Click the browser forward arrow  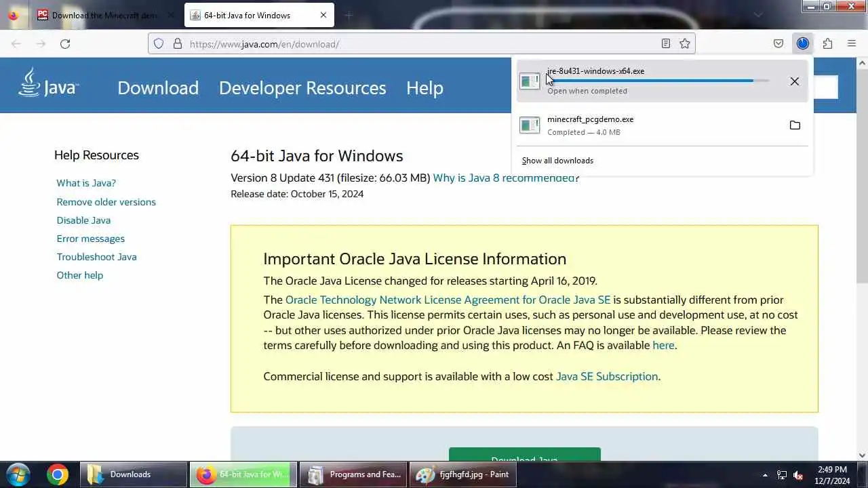pyautogui.click(x=41, y=44)
